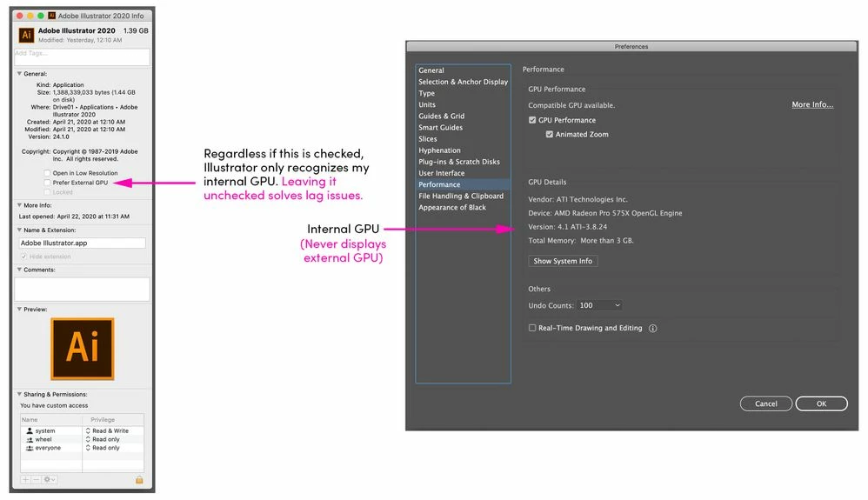
Task: Click the Add Tags field
Action: click(x=82, y=57)
